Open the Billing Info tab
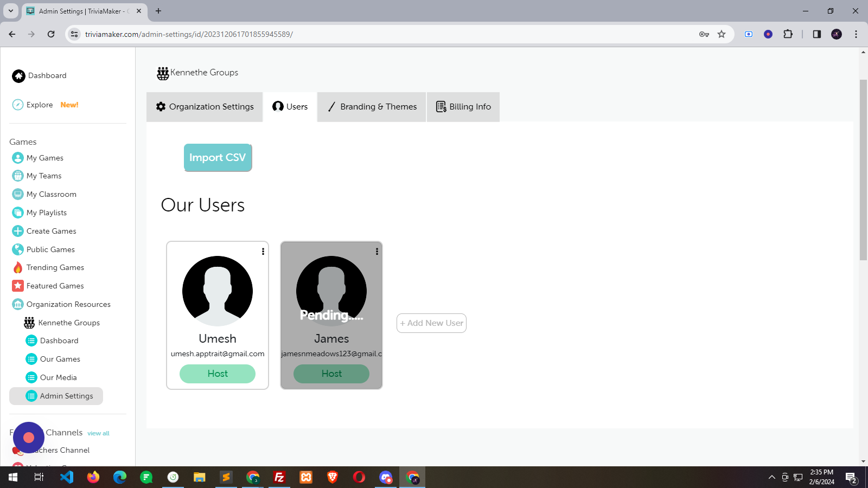This screenshot has width=868, height=488. coord(463,107)
